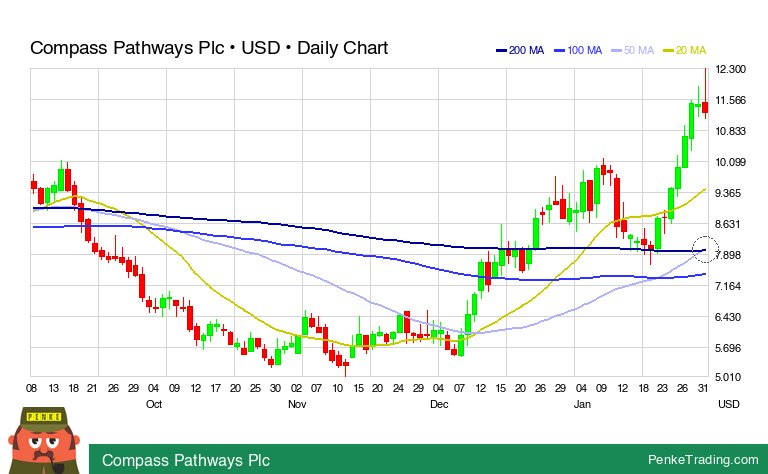Click the 20 MA legend entry
The height and width of the screenshot is (474, 768).
(x=685, y=50)
